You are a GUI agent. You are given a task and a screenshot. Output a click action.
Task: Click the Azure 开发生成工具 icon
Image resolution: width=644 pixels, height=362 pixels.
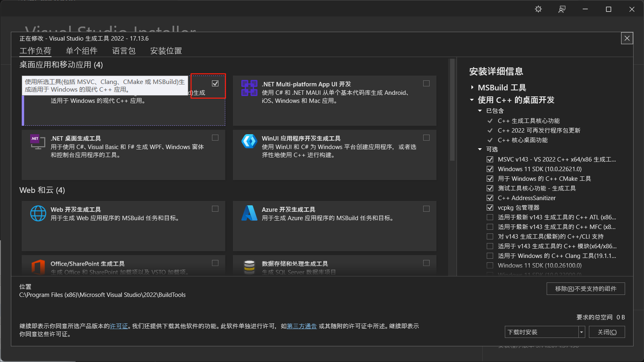(x=249, y=213)
